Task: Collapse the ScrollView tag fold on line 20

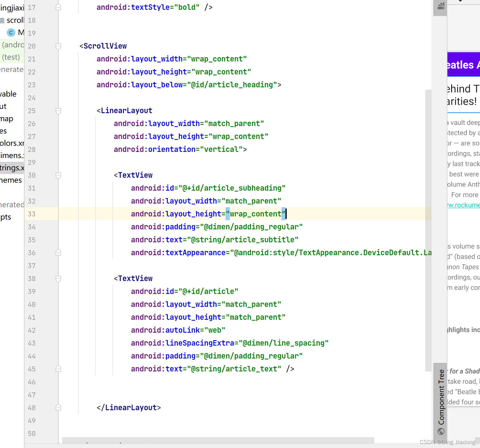Action: coord(58,46)
